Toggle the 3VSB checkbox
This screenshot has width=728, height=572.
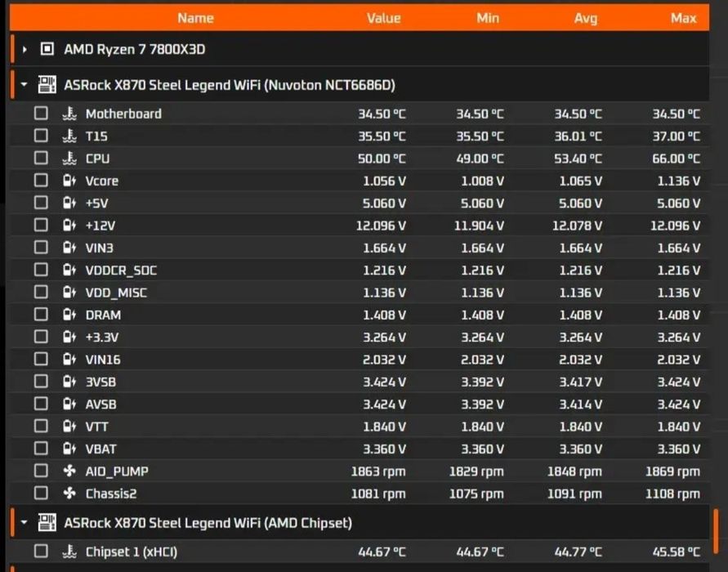point(41,381)
